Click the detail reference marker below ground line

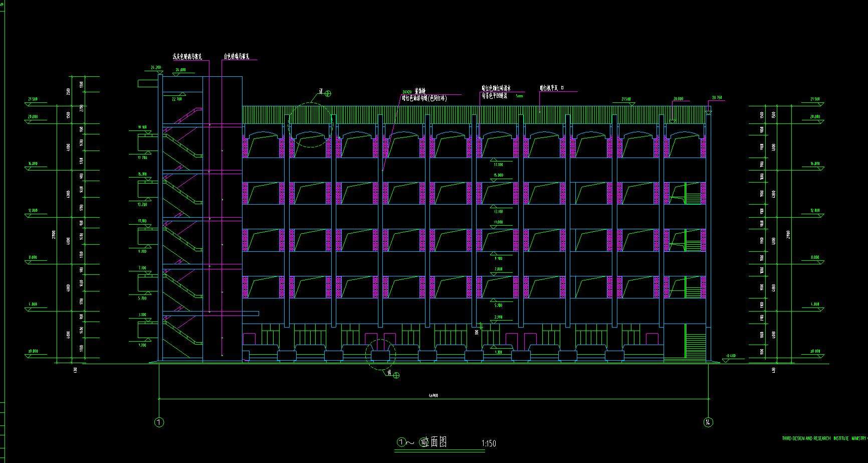(x=396, y=375)
